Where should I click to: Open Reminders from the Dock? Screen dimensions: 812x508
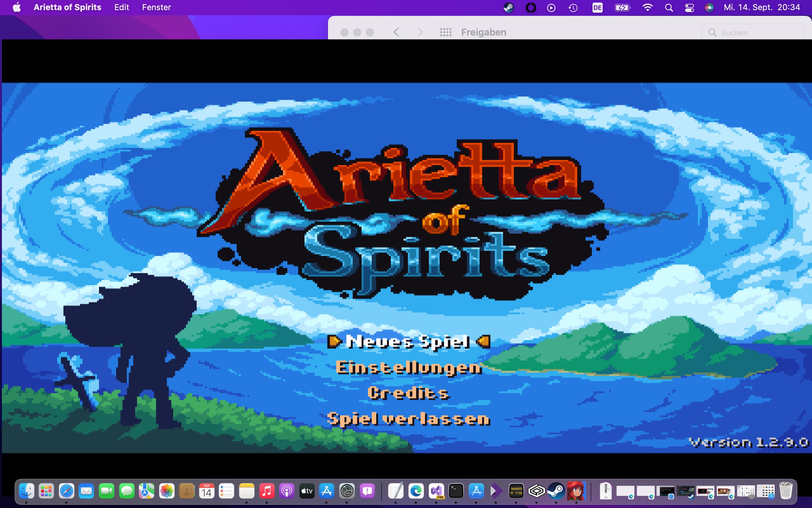click(x=226, y=491)
